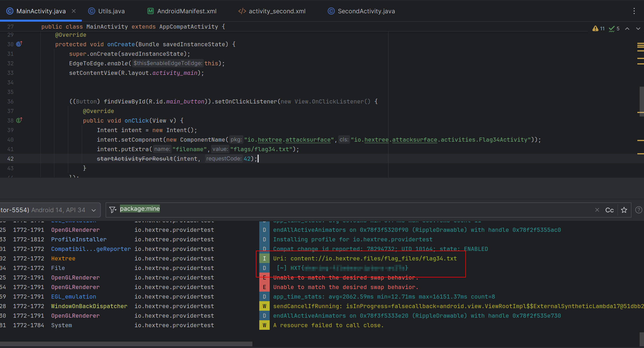Close the MainActivity.java tab

click(x=74, y=11)
